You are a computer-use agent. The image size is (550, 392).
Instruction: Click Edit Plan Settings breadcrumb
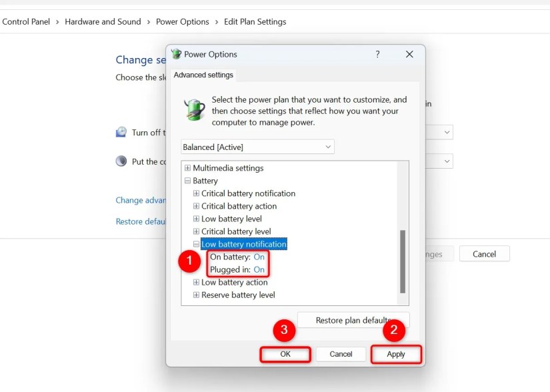point(255,22)
